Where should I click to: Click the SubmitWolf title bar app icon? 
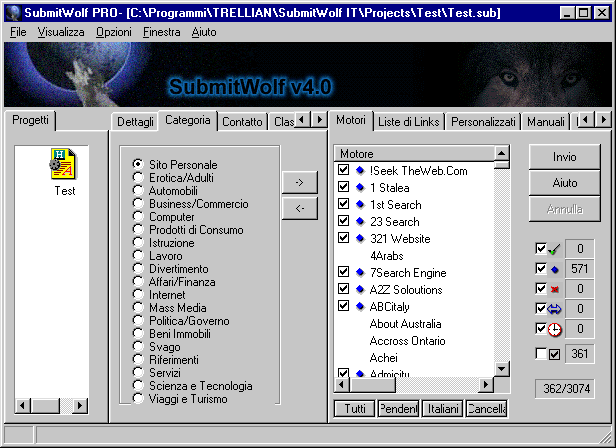click(13, 13)
